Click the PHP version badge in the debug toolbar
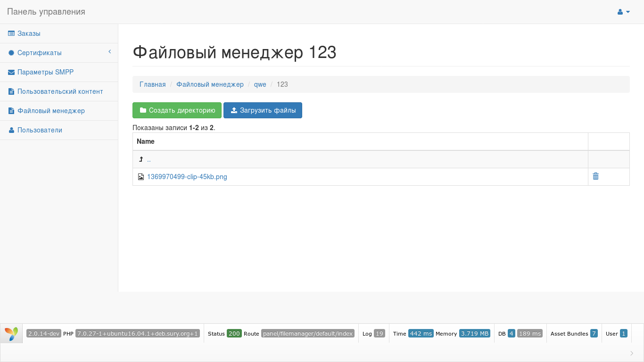The width and height of the screenshot is (644, 362). 138,333
